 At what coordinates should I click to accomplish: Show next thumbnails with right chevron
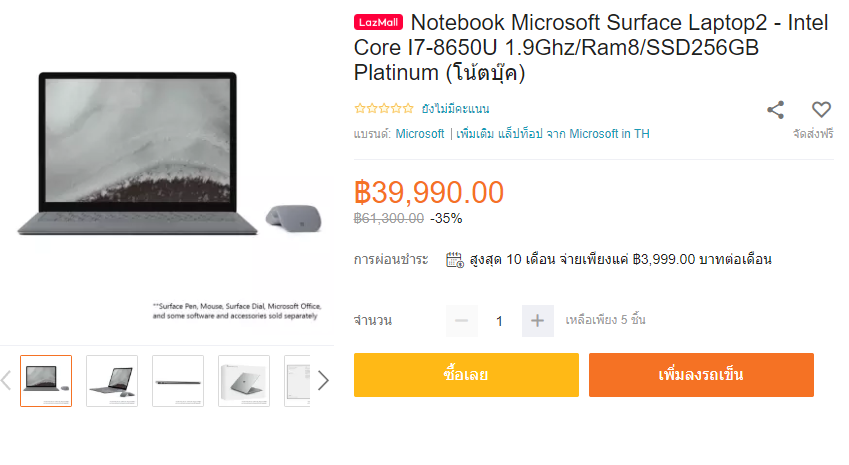click(323, 381)
